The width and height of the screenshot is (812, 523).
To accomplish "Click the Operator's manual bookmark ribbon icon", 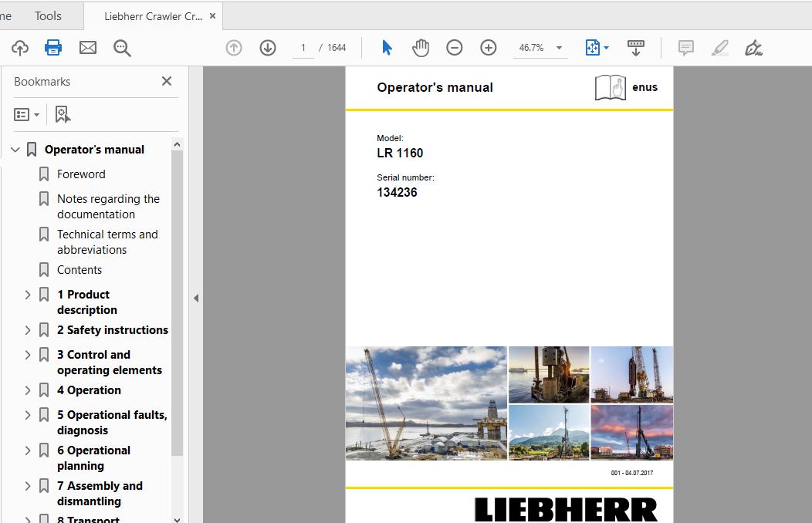I will pyautogui.click(x=32, y=150).
